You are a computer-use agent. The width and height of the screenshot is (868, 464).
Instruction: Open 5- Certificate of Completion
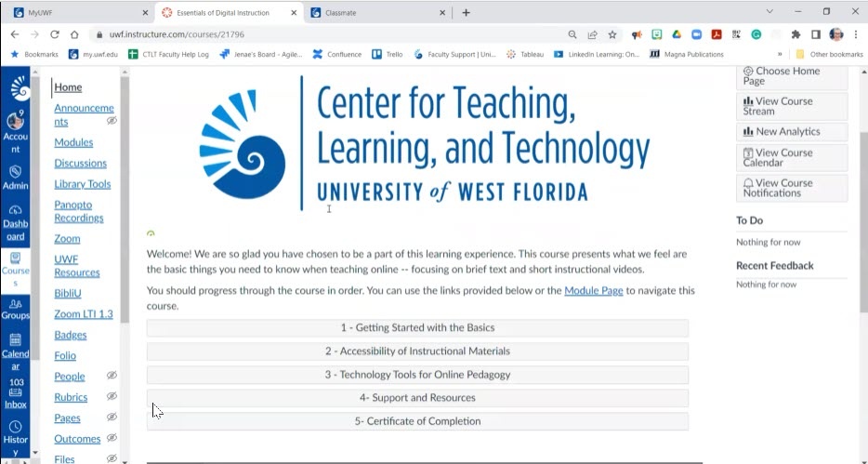point(417,421)
